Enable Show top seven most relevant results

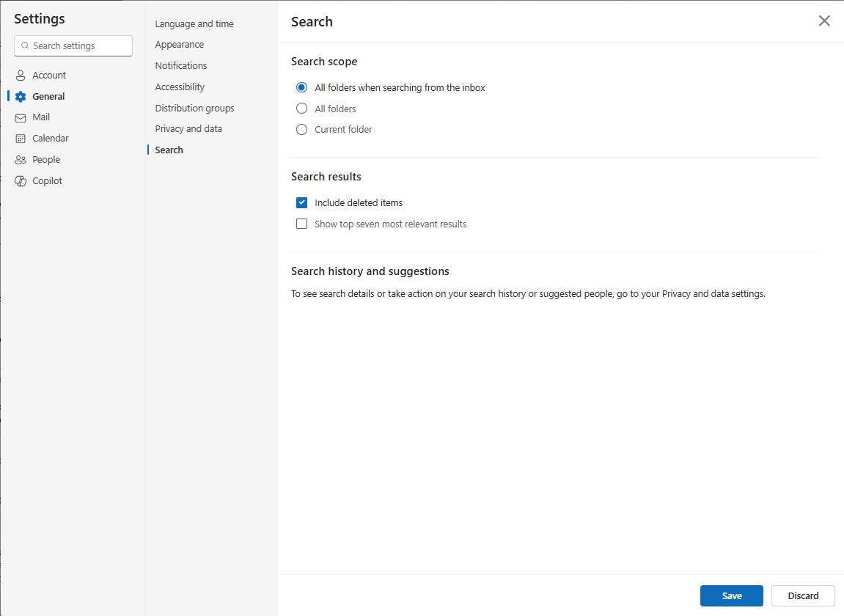coord(301,224)
